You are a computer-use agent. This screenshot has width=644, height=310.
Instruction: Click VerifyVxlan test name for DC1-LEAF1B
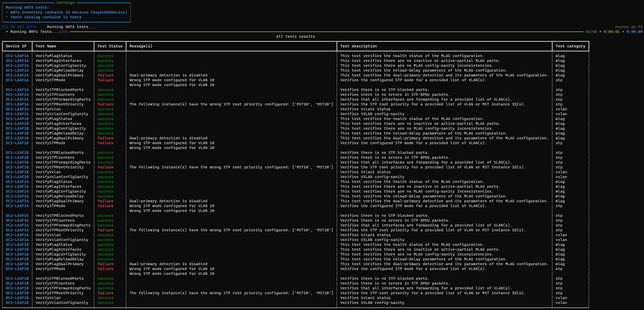pyautogui.click(x=48, y=172)
